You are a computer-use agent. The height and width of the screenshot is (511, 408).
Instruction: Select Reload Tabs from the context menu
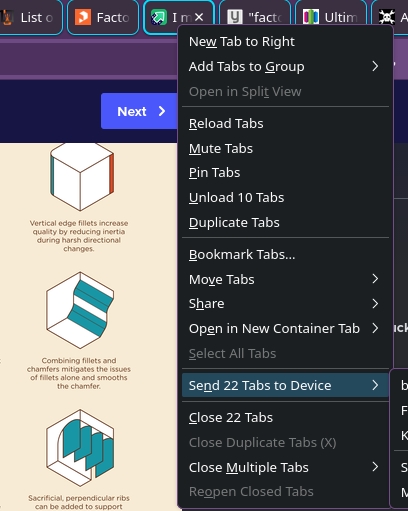pos(285,123)
